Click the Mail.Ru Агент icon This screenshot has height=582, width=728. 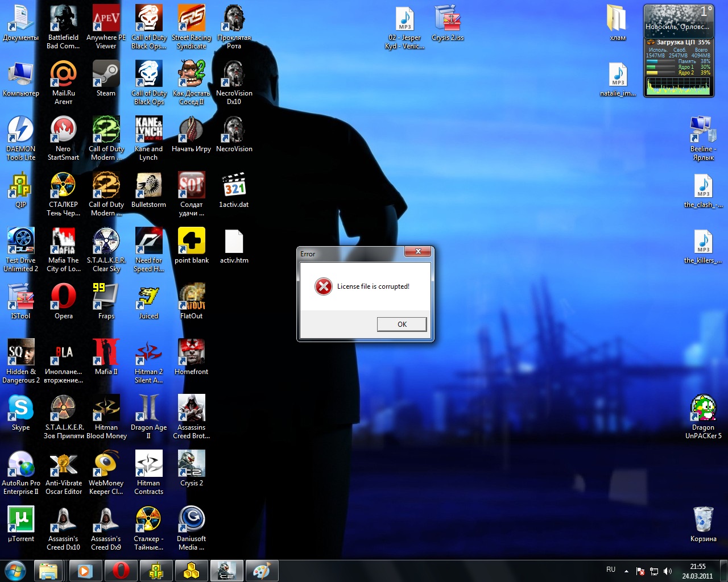63,82
